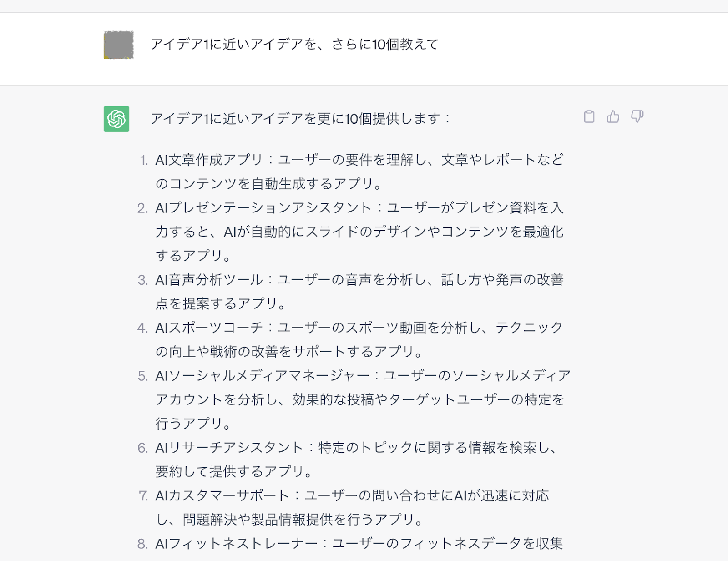Select the thumbs up feedback control
Screen dimensions: 728x561
click(x=613, y=117)
